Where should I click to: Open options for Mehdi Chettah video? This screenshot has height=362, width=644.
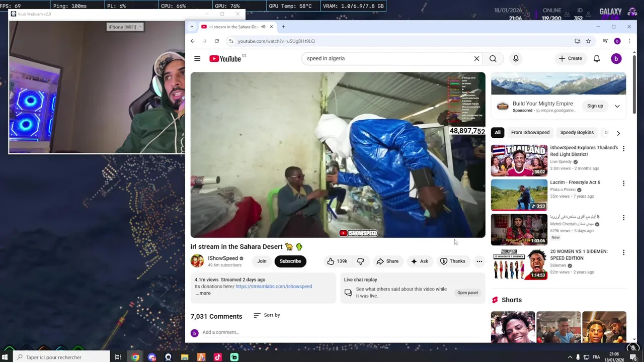pos(623,218)
